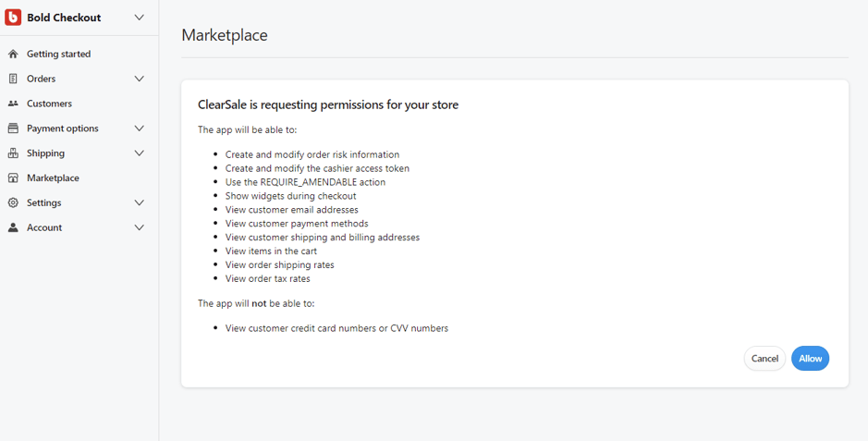Click the ClearSale requesting permissions heading
The image size is (868, 441).
[x=328, y=104]
